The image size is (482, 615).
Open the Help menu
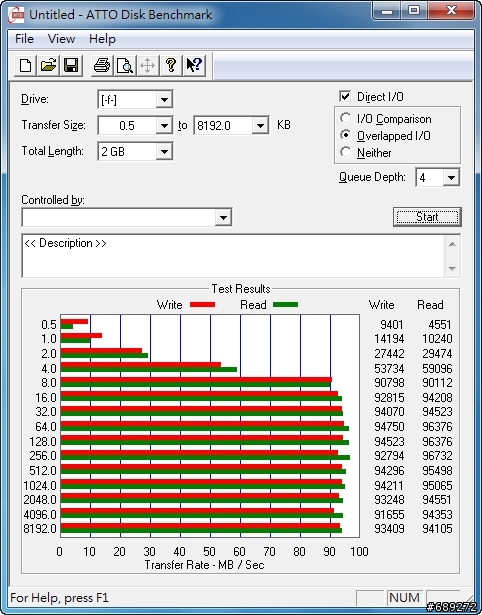[x=102, y=39]
